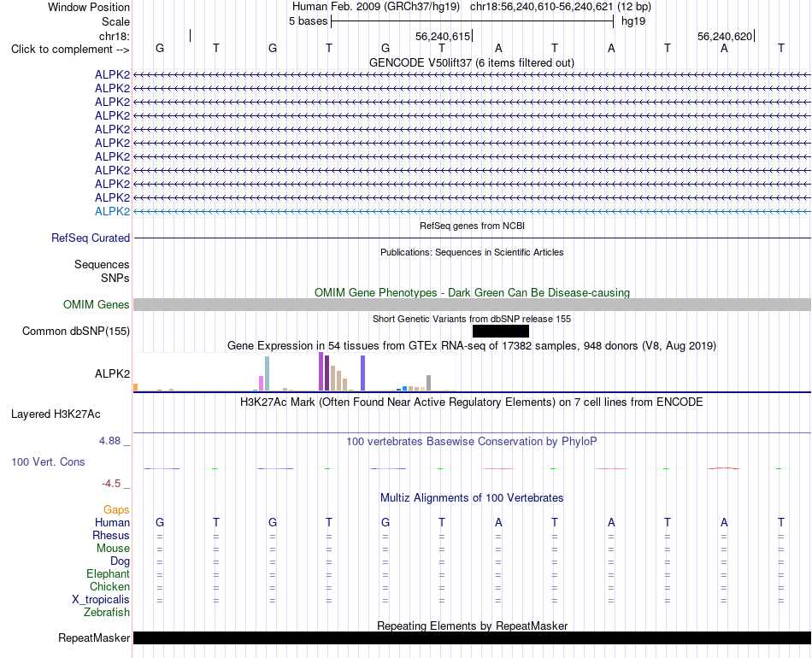Click the Sequences SNPs track label
The image size is (812, 658).
point(102,271)
